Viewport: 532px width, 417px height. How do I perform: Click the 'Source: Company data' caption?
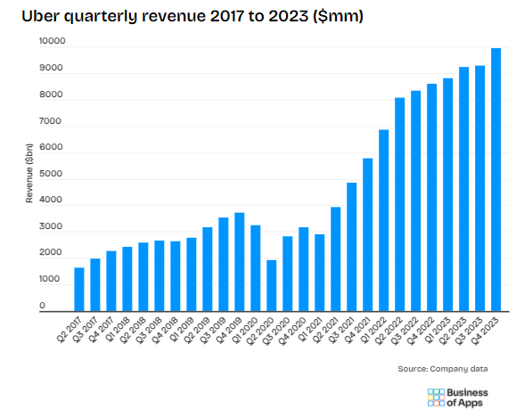pos(443,369)
